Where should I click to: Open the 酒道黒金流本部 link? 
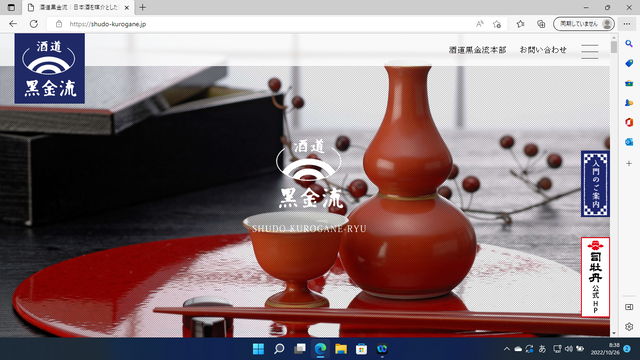[477, 50]
